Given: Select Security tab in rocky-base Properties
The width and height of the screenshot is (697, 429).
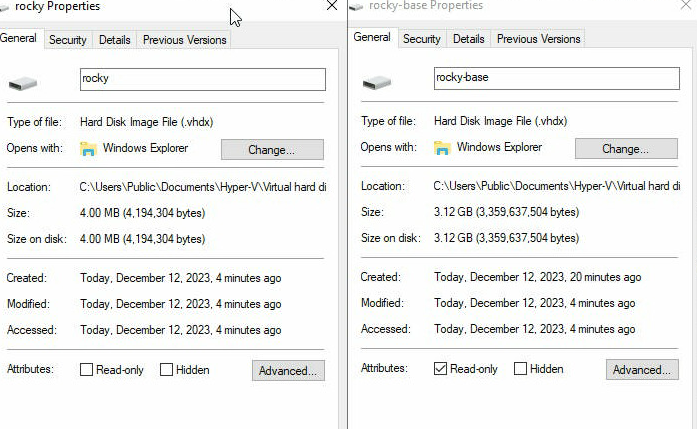Looking at the screenshot, I should (x=421, y=39).
